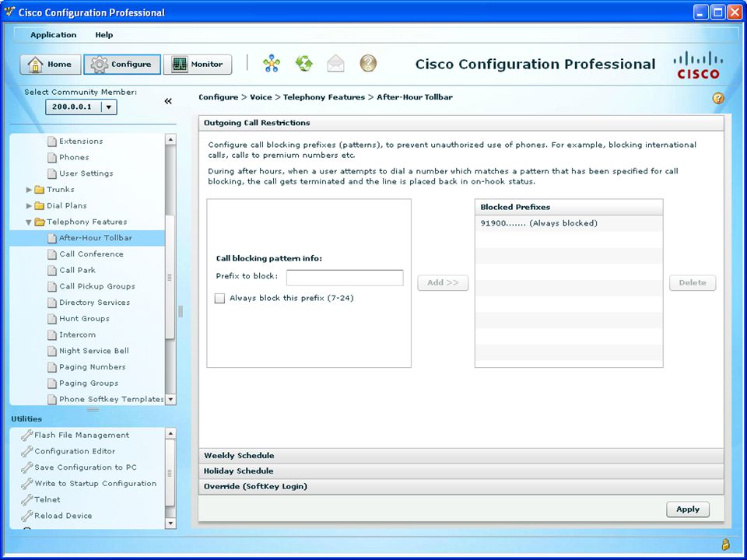Open Intercom tree item
This screenshot has height=560, width=747.
(77, 334)
